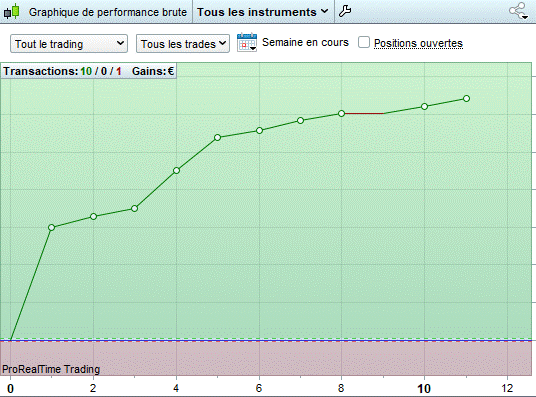Click the share icon at top right
The width and height of the screenshot is (536, 397).
pyautogui.click(x=518, y=11)
